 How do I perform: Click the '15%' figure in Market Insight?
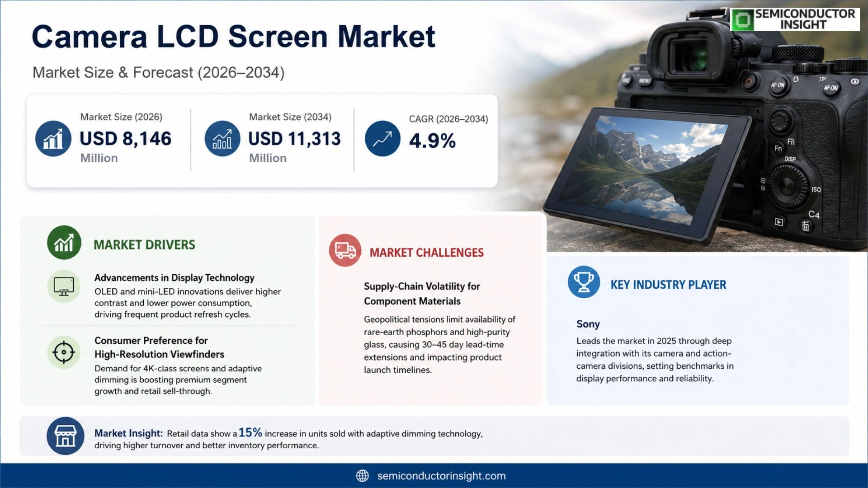click(x=250, y=432)
